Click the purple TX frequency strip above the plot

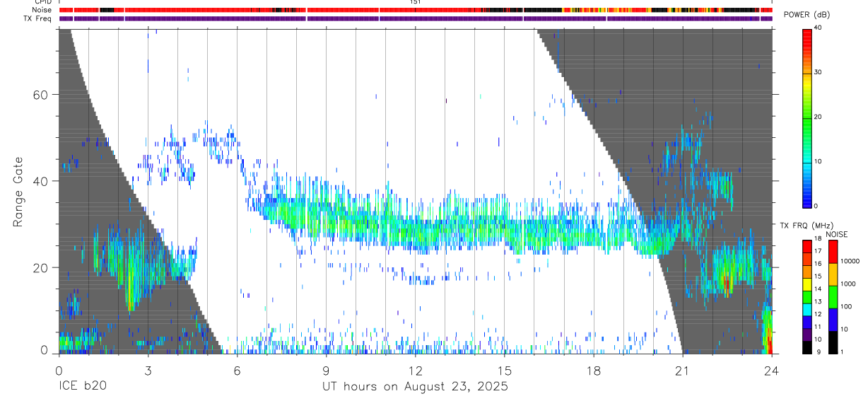416,18
